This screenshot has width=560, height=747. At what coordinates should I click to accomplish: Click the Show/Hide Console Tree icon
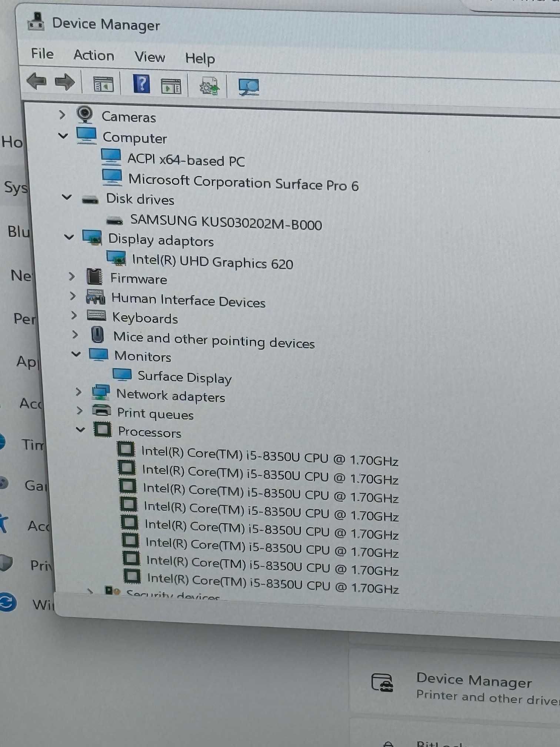[103, 84]
